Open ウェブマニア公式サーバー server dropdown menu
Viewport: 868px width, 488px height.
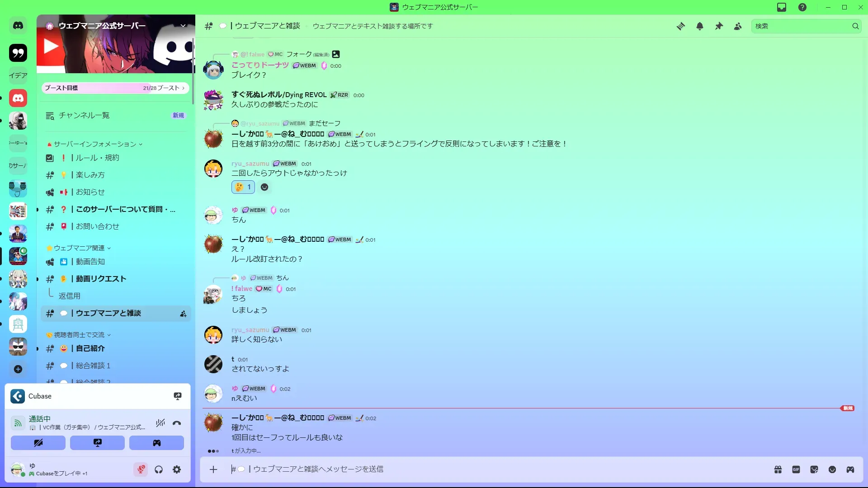point(183,26)
